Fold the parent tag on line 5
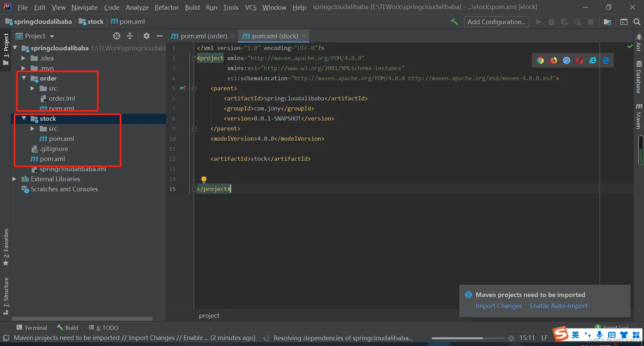Image resolution: width=644 pixels, height=346 pixels. click(194, 89)
